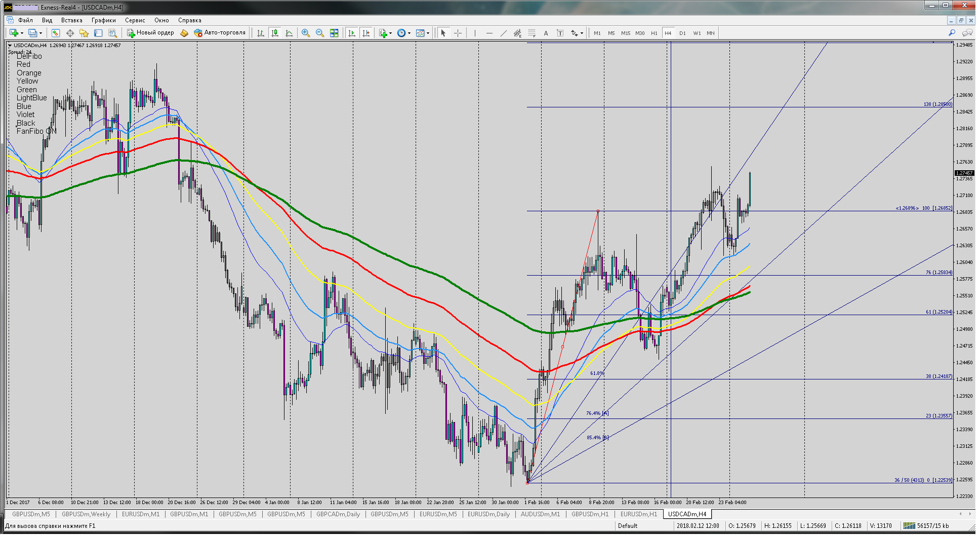980x535 pixels.
Task: Draw a vertical line tool
Action: (x=475, y=33)
